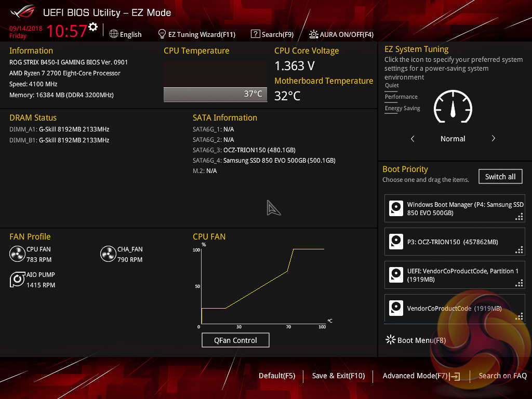This screenshot has width=532, height=399.
Task: Click the clock time 10:57
Action: tap(66, 31)
